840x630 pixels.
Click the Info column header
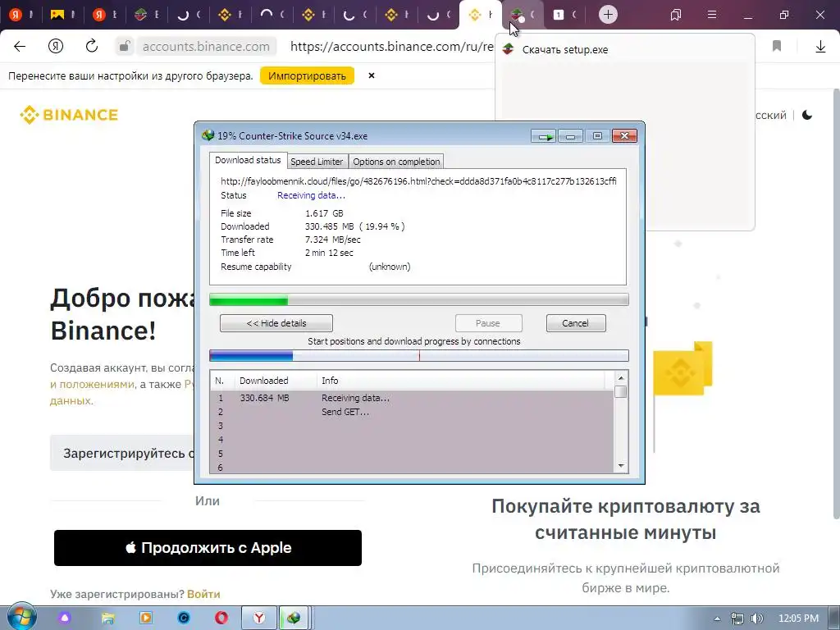point(461,381)
